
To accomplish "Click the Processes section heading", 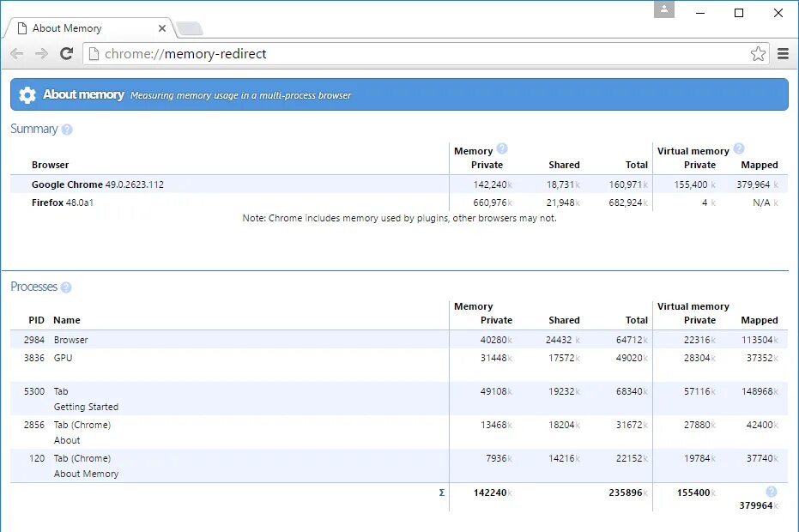I will pyautogui.click(x=33, y=287).
